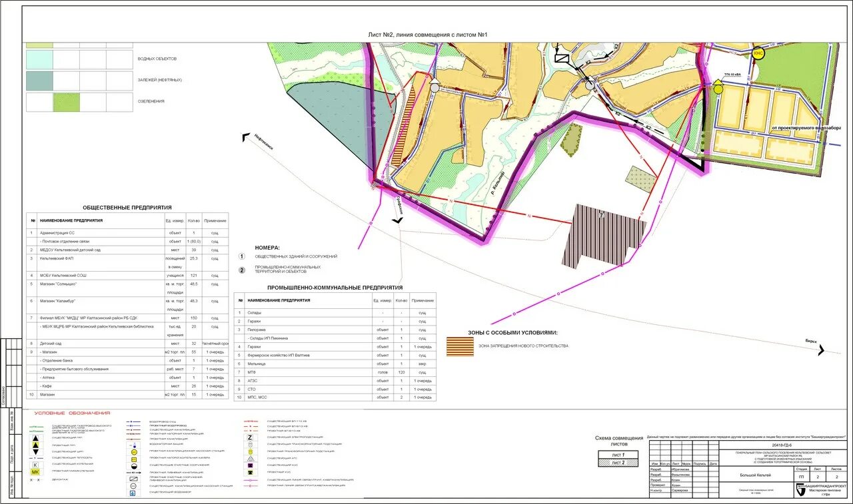Click the projected КУС legend symbol
The width and height of the screenshot is (853, 504).
point(250,472)
